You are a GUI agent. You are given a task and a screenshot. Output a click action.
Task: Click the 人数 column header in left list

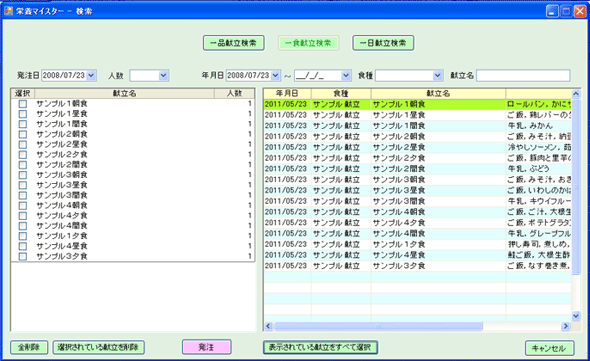234,93
